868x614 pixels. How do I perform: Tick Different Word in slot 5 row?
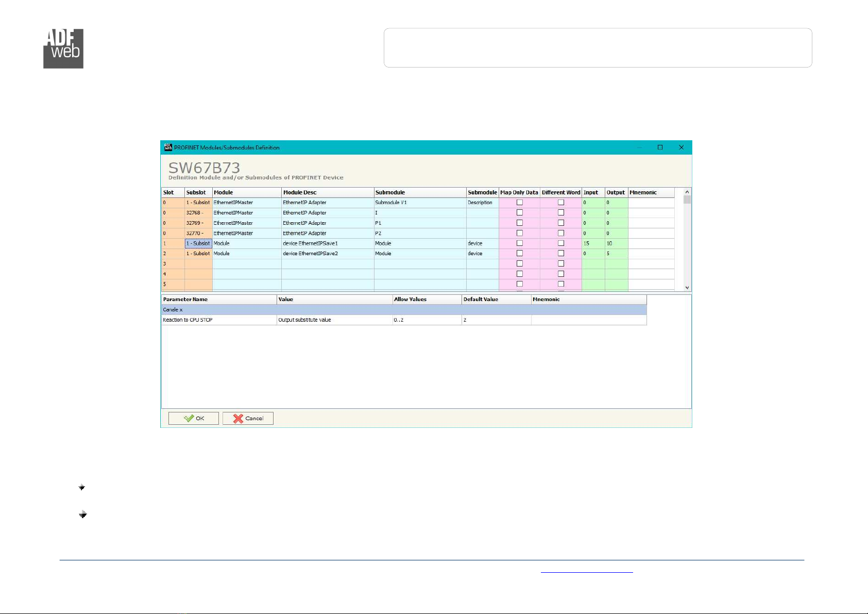point(561,284)
